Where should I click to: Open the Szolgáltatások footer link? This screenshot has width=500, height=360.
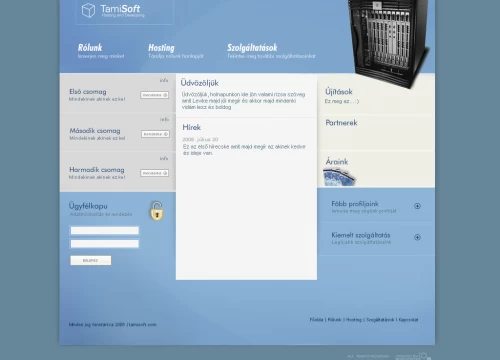tap(380, 320)
